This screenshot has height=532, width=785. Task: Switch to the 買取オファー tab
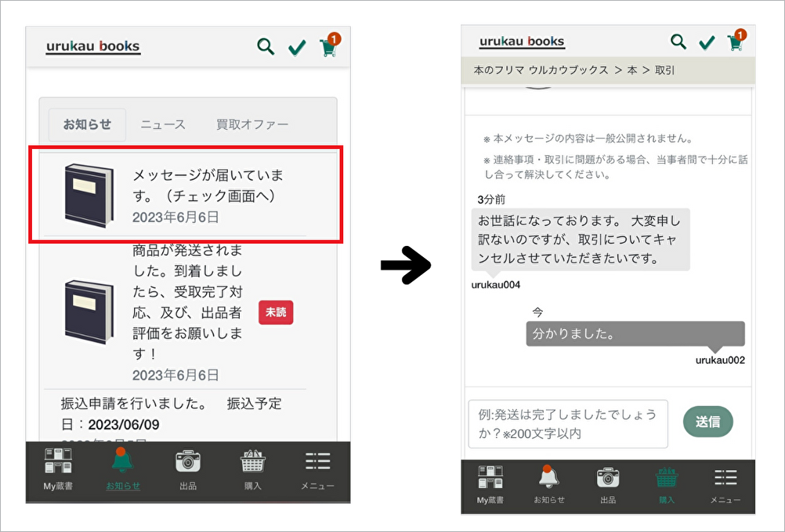tap(252, 125)
